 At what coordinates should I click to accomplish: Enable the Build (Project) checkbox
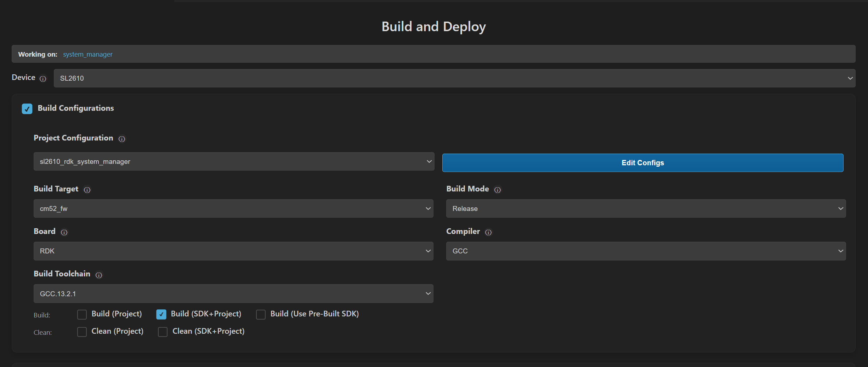click(x=82, y=314)
